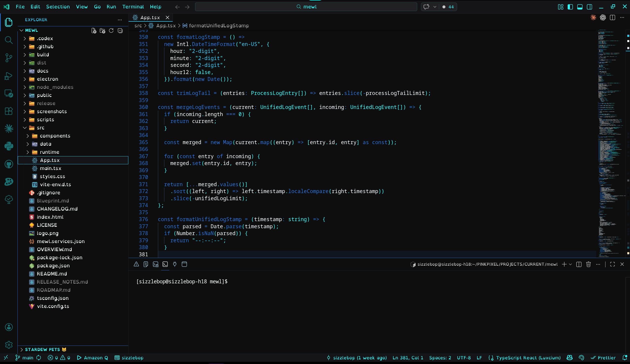Viewport: 630px width, 364px height.
Task: Open the Selection menu
Action: (x=58, y=7)
